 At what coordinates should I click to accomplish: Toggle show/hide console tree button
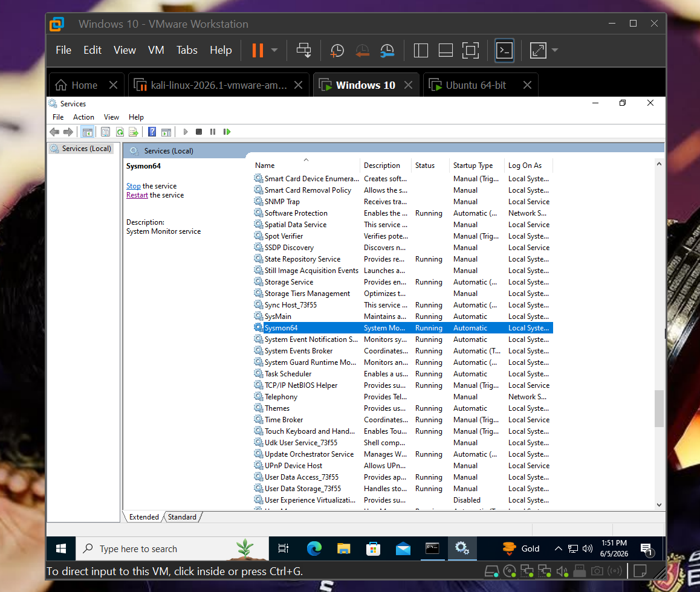pyautogui.click(x=88, y=132)
